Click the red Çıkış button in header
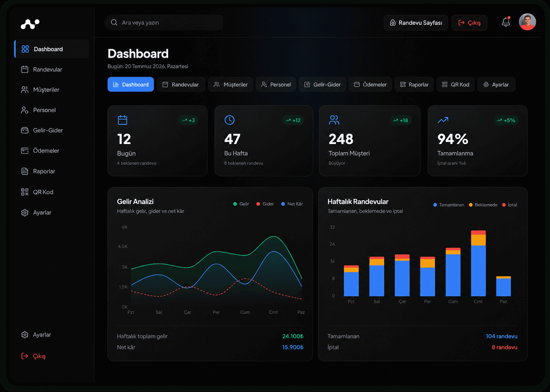Viewport: 550px width, 392px height. tap(469, 23)
